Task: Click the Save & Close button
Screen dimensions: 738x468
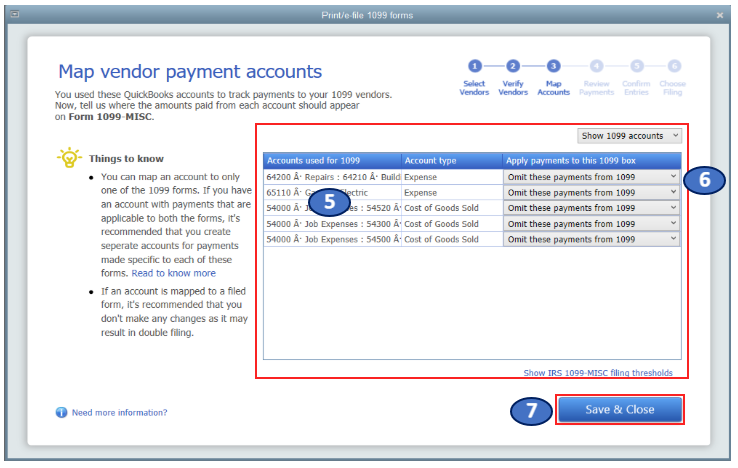Action: point(619,410)
